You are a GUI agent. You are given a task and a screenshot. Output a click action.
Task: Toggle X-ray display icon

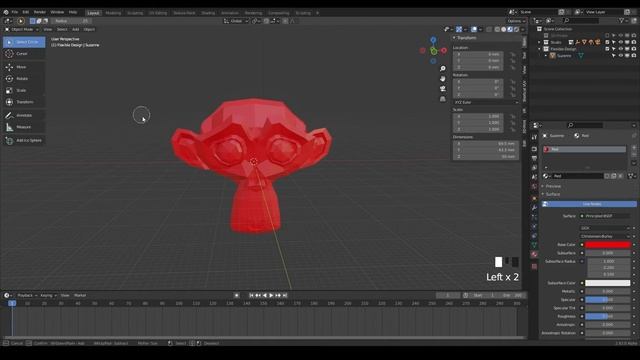489,29
